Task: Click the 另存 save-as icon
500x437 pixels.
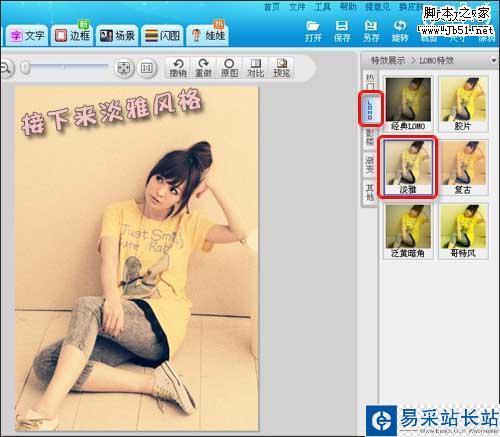Action: click(371, 32)
